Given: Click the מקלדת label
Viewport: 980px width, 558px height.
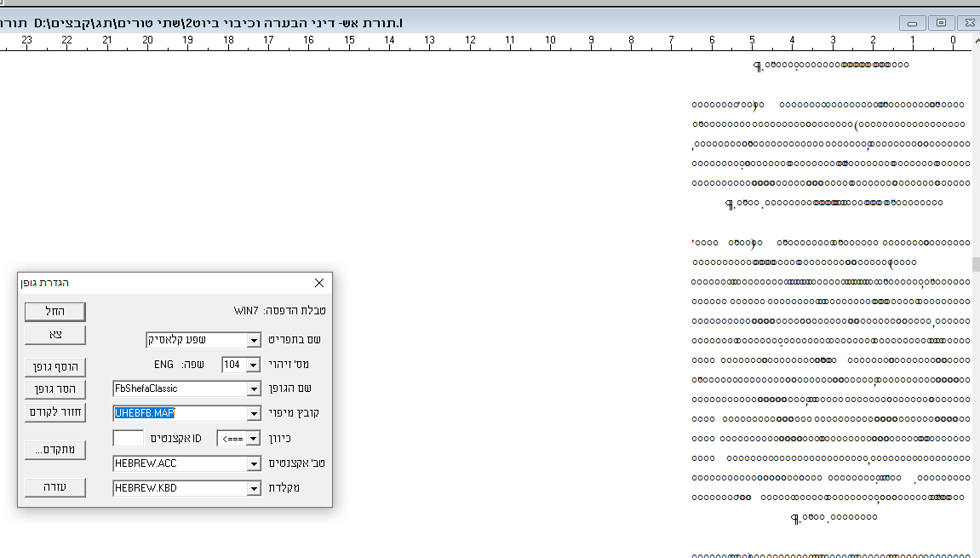Looking at the screenshot, I should click(x=284, y=488).
